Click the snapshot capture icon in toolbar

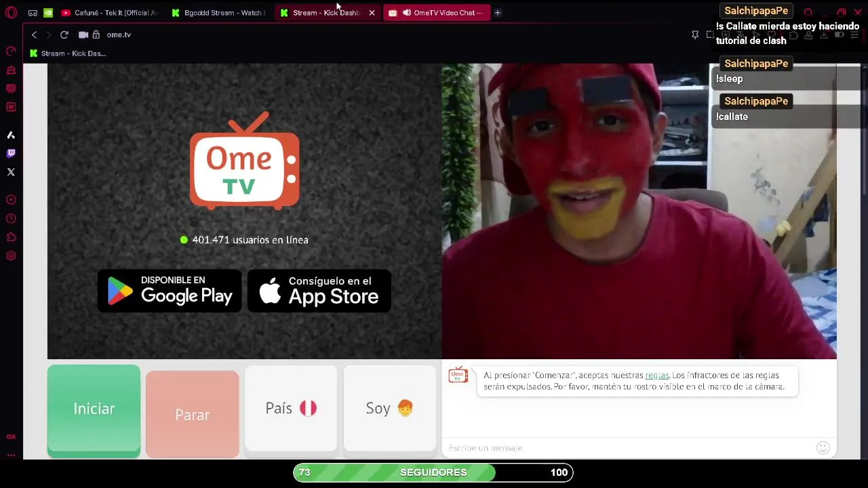click(x=710, y=35)
